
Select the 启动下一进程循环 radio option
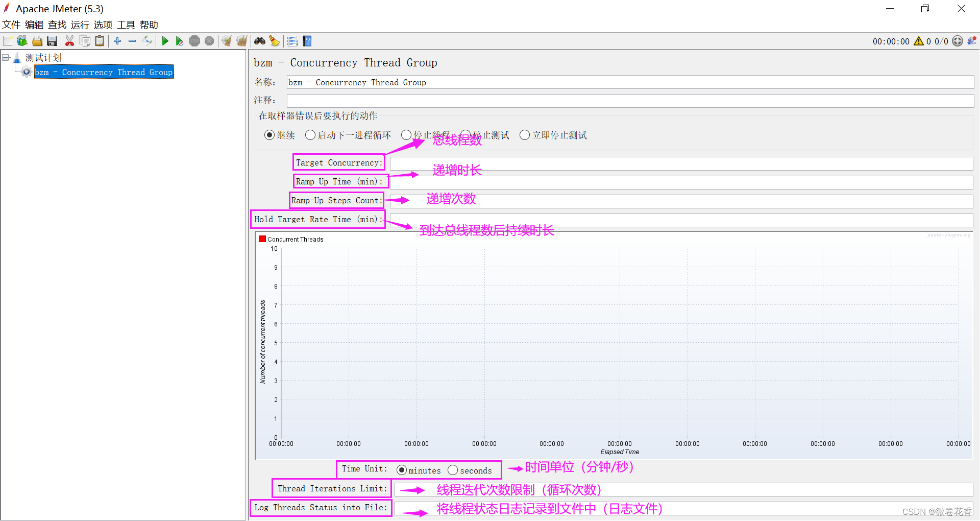click(310, 135)
